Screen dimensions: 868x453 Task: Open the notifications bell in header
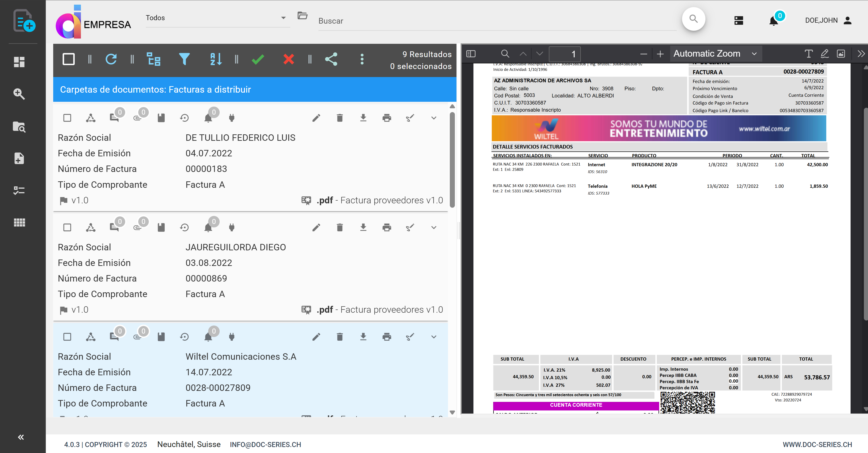coord(774,21)
